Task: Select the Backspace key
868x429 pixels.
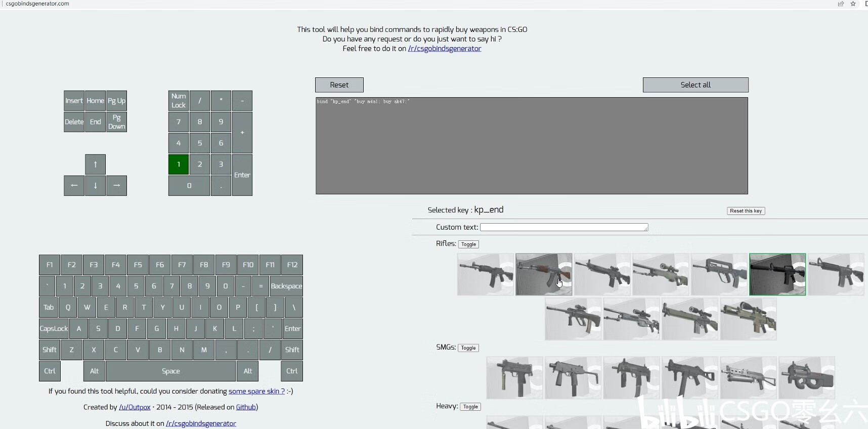Action: click(x=286, y=286)
